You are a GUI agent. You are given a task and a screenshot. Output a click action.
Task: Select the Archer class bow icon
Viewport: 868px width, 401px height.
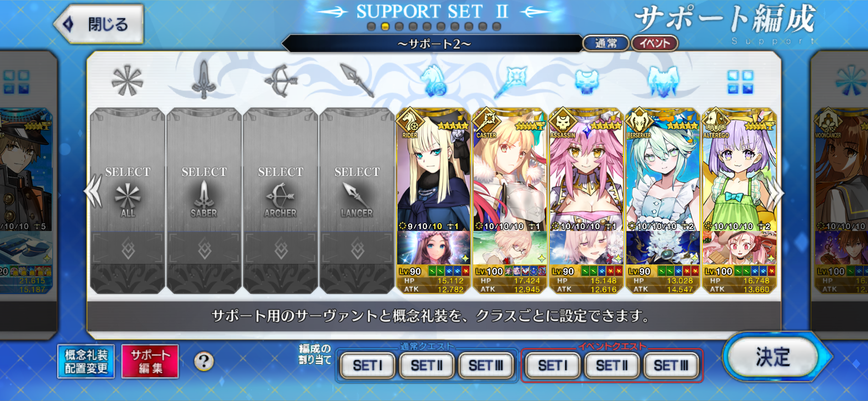click(x=280, y=80)
